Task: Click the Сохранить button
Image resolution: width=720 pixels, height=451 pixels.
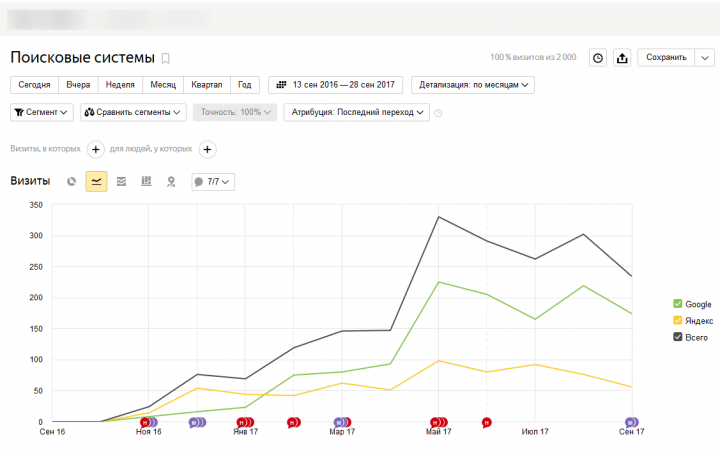Action: [x=666, y=58]
